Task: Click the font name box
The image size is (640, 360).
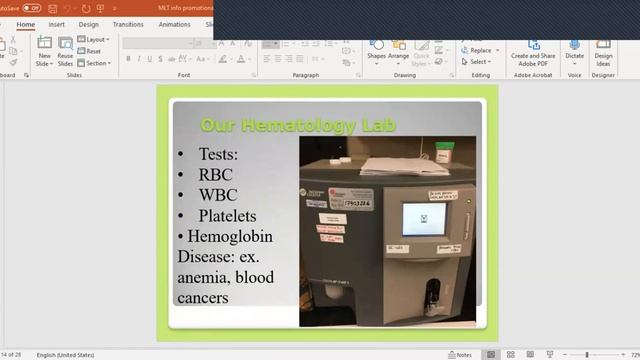Action: click(x=157, y=43)
